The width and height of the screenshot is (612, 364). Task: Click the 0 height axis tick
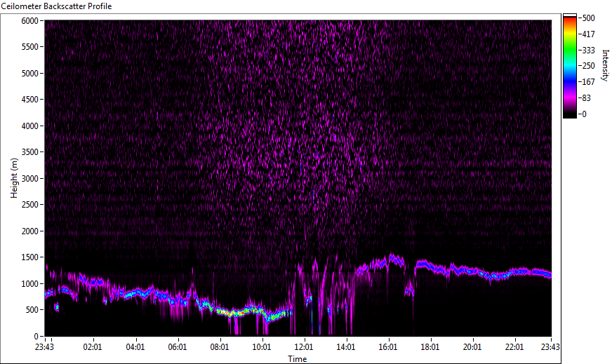36,337
